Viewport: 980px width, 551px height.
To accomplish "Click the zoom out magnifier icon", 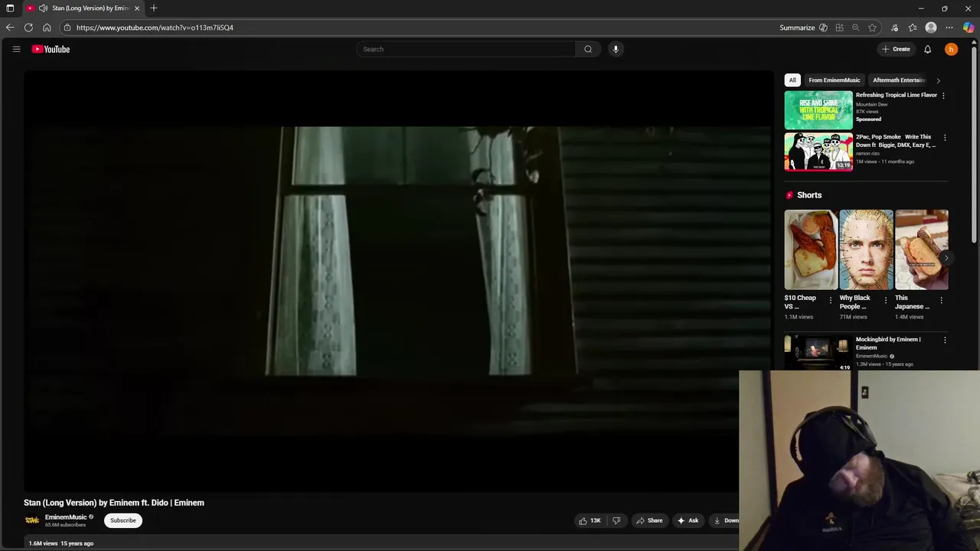I will point(855,28).
